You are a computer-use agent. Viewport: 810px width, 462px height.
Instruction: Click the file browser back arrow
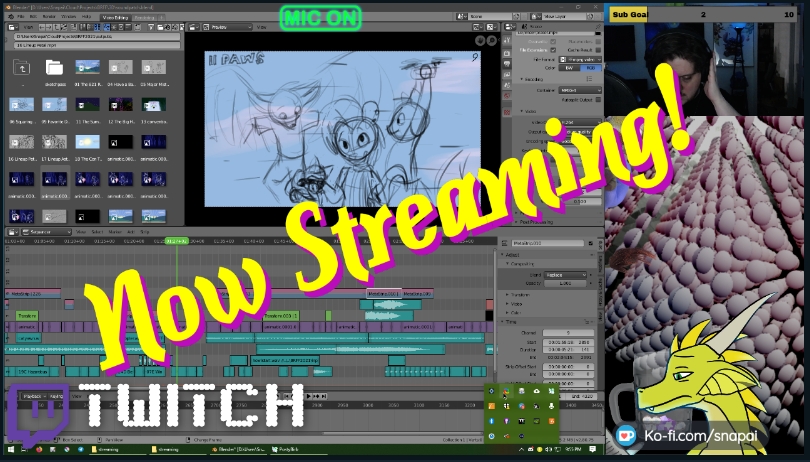(x=41, y=27)
